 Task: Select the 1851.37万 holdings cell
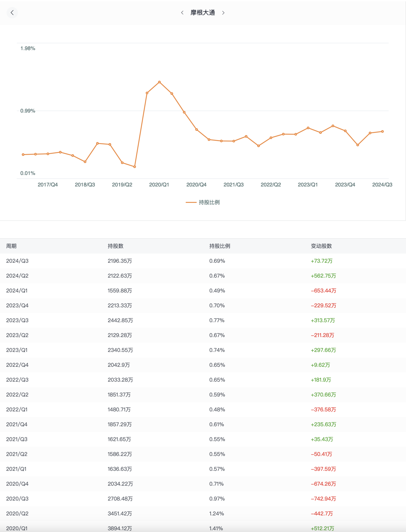click(x=119, y=395)
